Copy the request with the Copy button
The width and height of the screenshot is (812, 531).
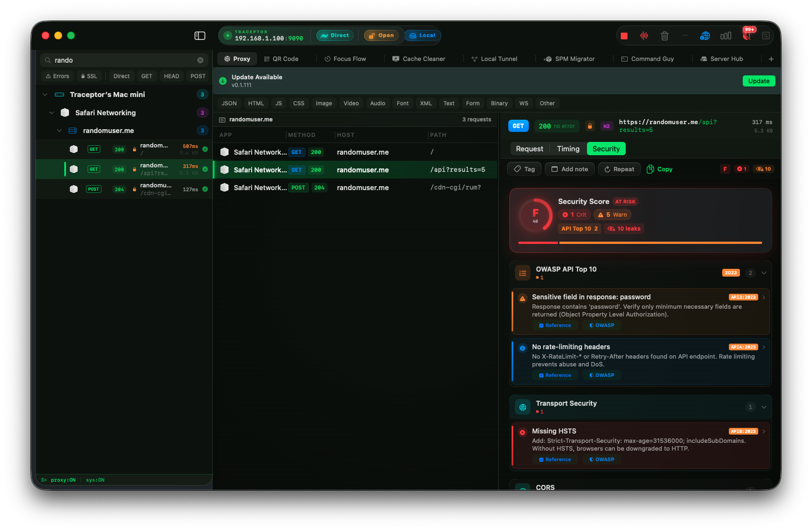[x=660, y=169]
